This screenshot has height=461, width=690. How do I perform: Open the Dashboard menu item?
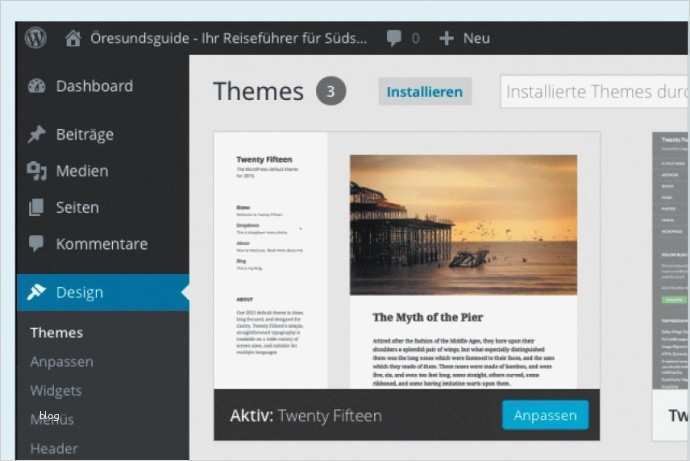pos(103,86)
